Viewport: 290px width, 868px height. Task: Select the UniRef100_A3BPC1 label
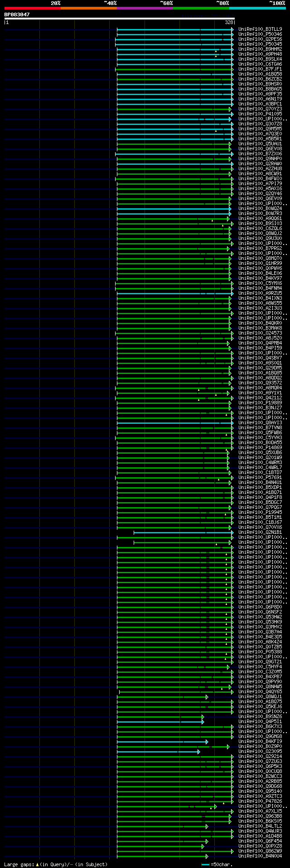click(x=260, y=104)
